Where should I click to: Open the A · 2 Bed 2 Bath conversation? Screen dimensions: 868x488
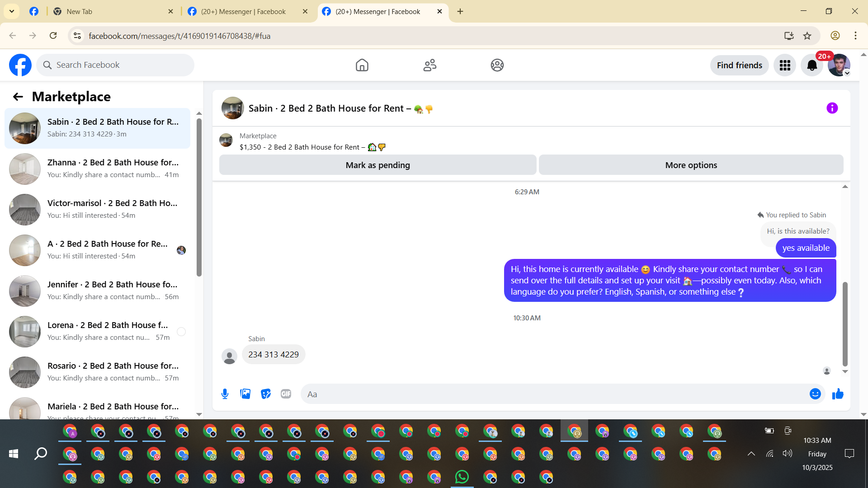97,250
